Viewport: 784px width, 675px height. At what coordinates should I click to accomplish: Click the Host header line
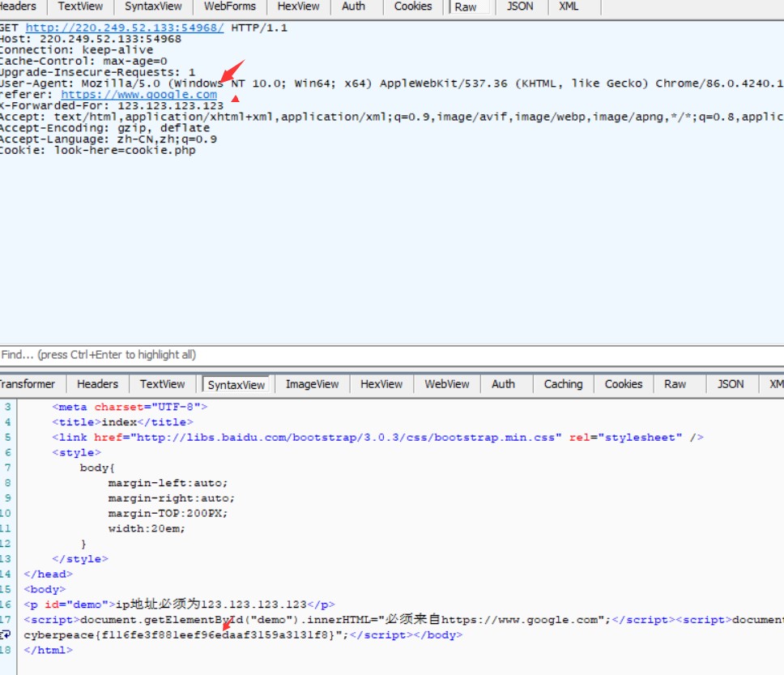point(91,39)
